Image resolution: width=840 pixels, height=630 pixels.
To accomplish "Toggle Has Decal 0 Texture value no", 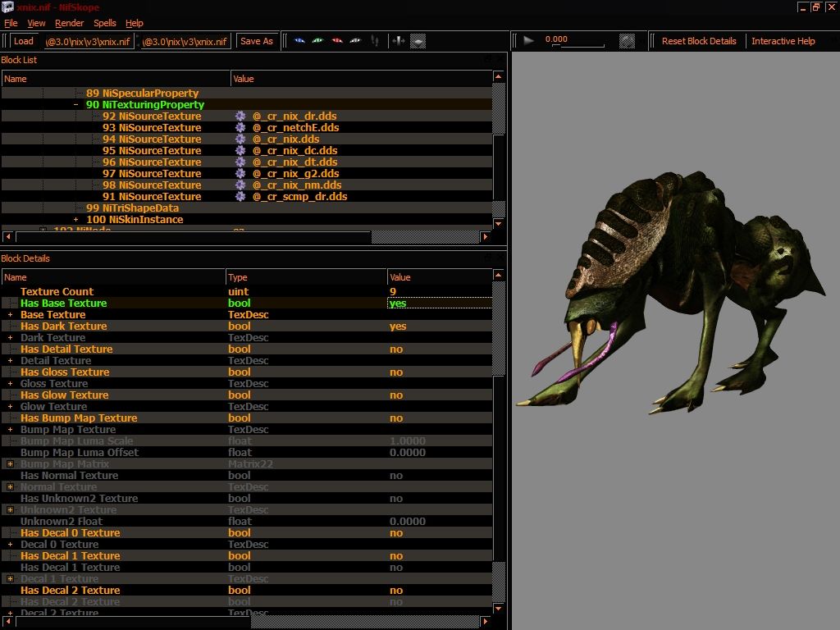I will click(396, 533).
